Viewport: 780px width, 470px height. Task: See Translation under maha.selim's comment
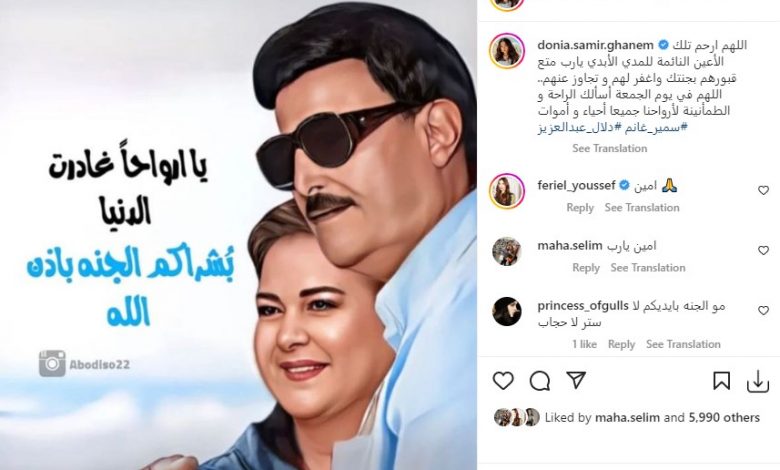(x=648, y=268)
